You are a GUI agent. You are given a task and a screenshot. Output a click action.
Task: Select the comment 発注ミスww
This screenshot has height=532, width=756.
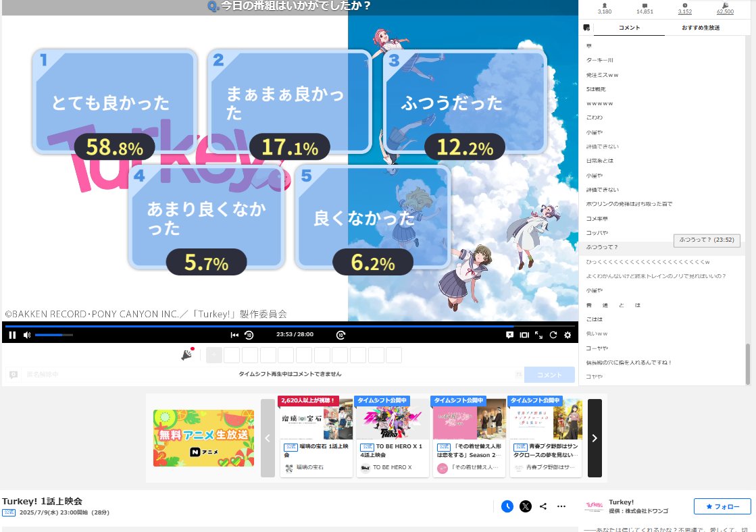(602, 75)
